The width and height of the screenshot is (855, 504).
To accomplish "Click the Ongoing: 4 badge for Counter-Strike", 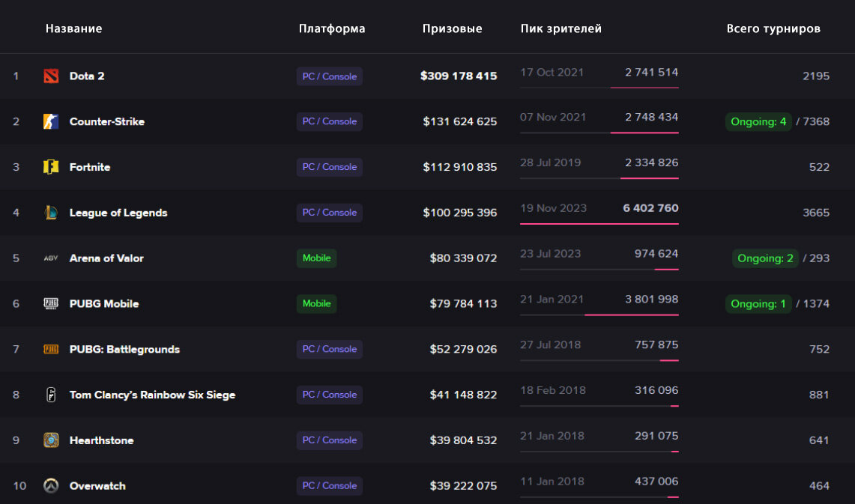I will [758, 121].
